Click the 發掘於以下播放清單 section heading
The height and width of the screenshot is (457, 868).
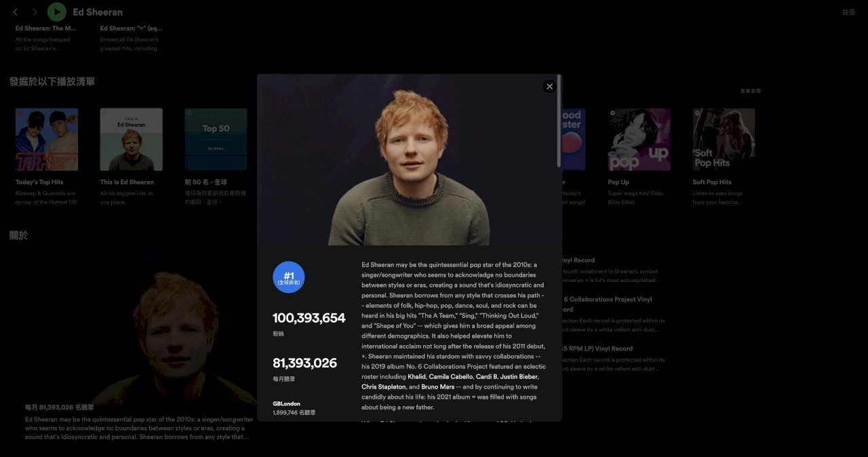52,81
